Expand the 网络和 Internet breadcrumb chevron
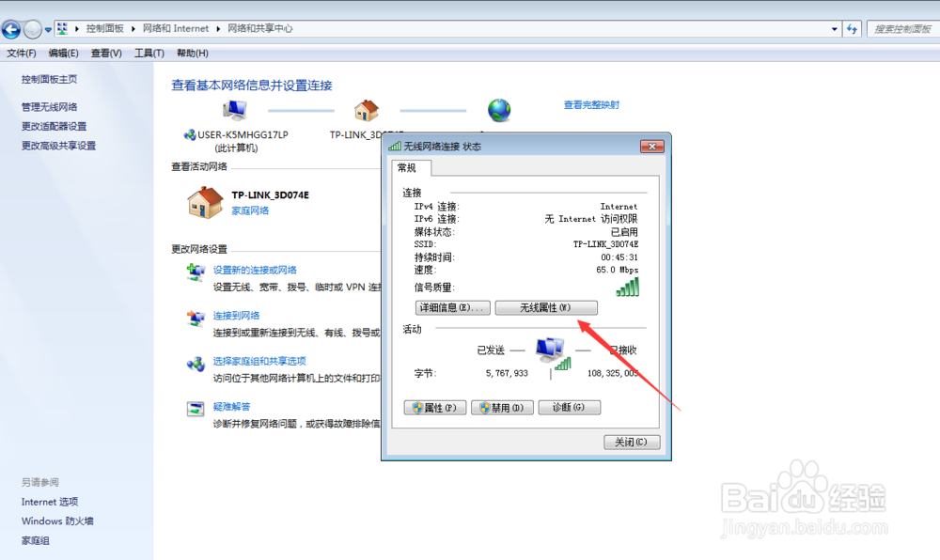Image resolution: width=940 pixels, height=560 pixels. pyautogui.click(x=217, y=28)
